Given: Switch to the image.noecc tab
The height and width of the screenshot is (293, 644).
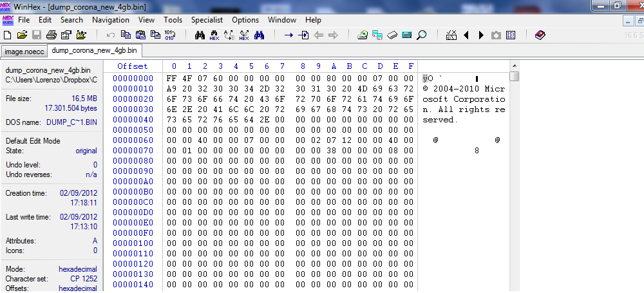Looking at the screenshot, I should tap(23, 51).
